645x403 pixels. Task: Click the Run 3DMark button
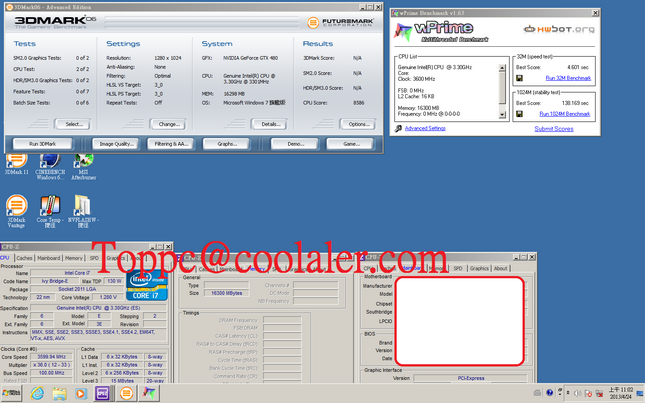click(x=42, y=144)
